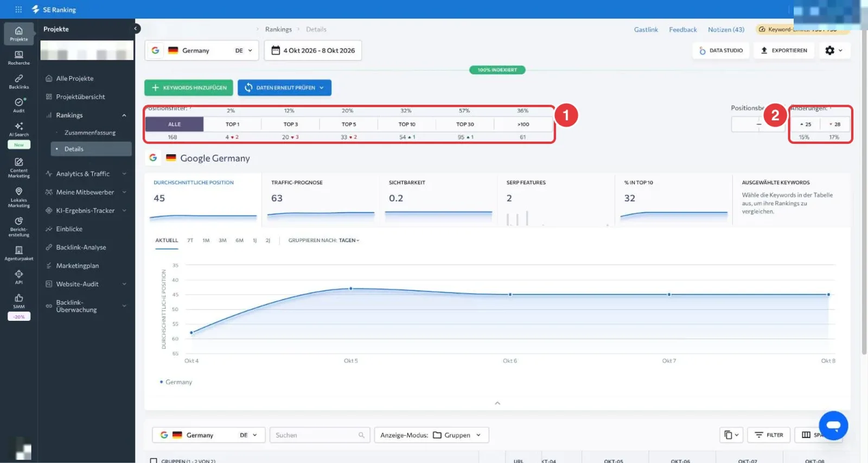Open the Projekte sidebar icon
The image size is (868, 463).
click(x=18, y=34)
